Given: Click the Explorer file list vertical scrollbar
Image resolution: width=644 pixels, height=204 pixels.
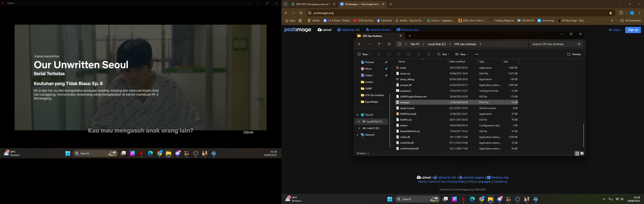Looking at the screenshot, I should click(x=584, y=134).
